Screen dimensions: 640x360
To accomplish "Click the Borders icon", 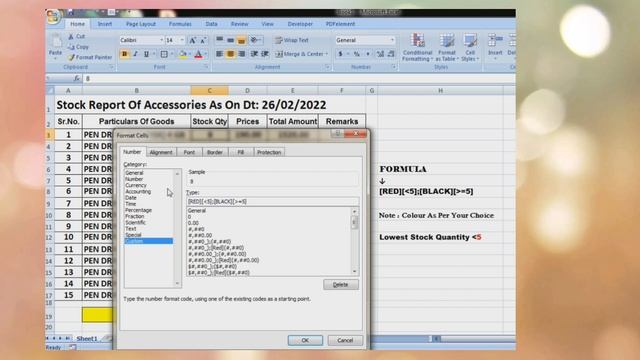I will pos(164,54).
